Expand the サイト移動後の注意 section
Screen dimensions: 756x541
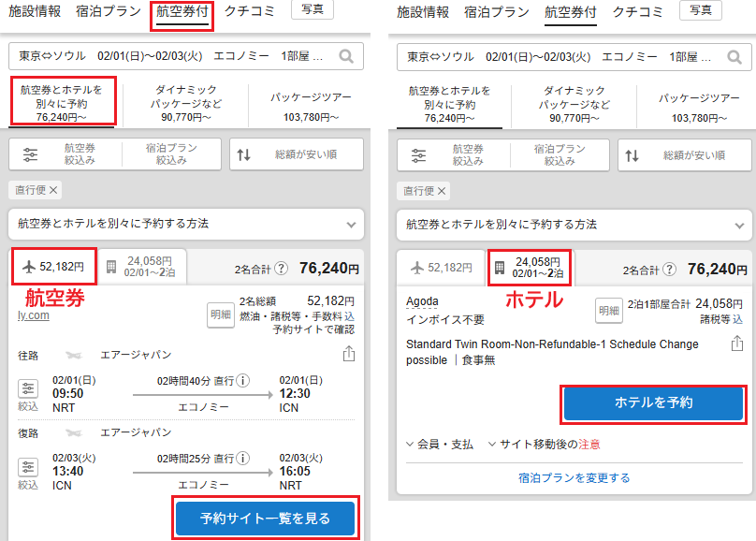coord(545,444)
